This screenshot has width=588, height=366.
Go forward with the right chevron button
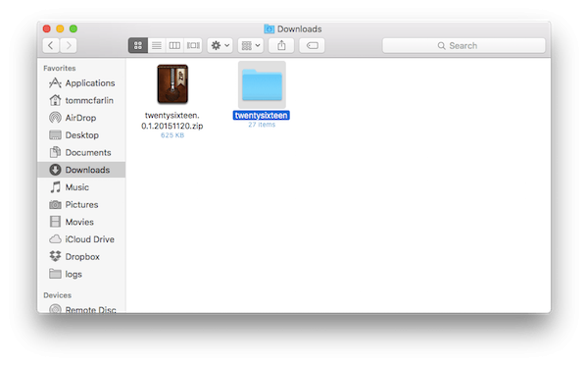pos(69,45)
